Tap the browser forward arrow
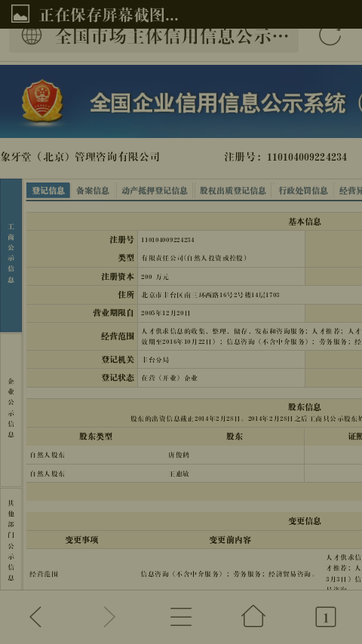This screenshot has height=644, width=362. [x=109, y=617]
